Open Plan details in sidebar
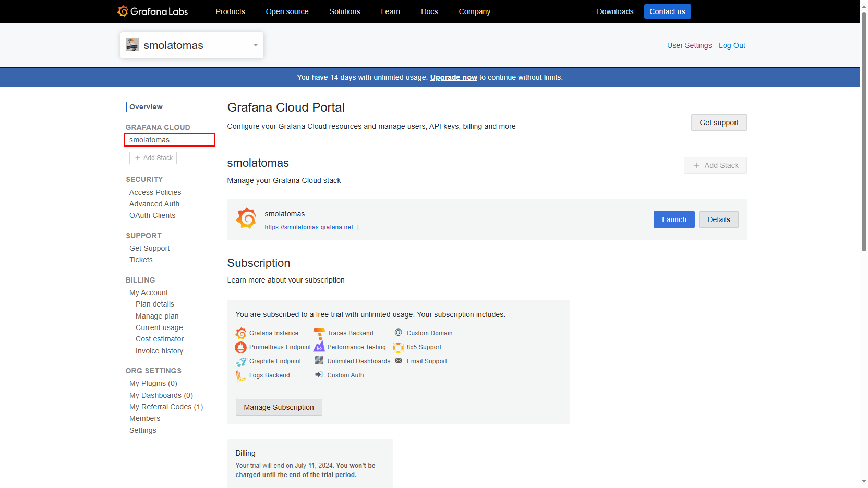The height and width of the screenshot is (488, 868). click(154, 304)
